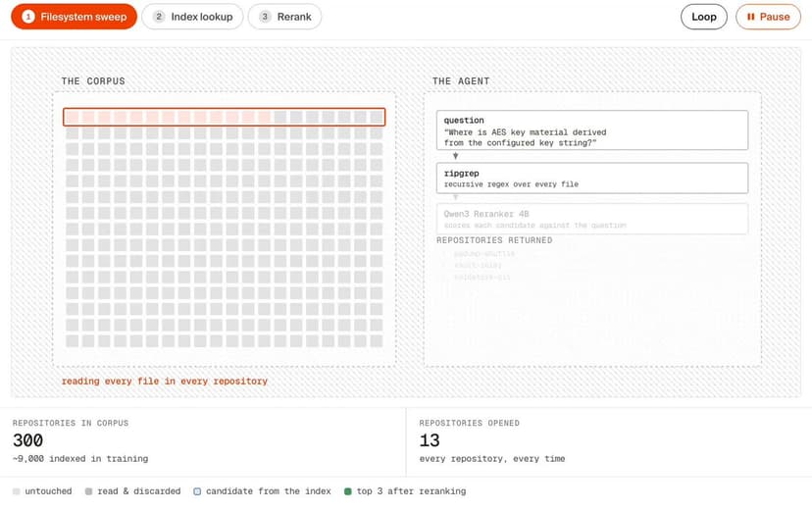Click the arrow below the question box
The image size is (812, 512).
[456, 156]
